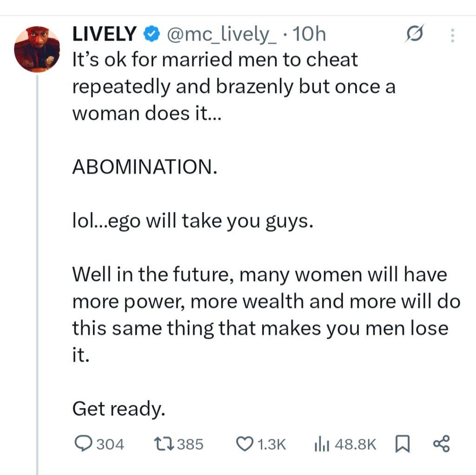Open the three-dot more options menu
The height and width of the screenshot is (475, 476).
[x=452, y=35]
